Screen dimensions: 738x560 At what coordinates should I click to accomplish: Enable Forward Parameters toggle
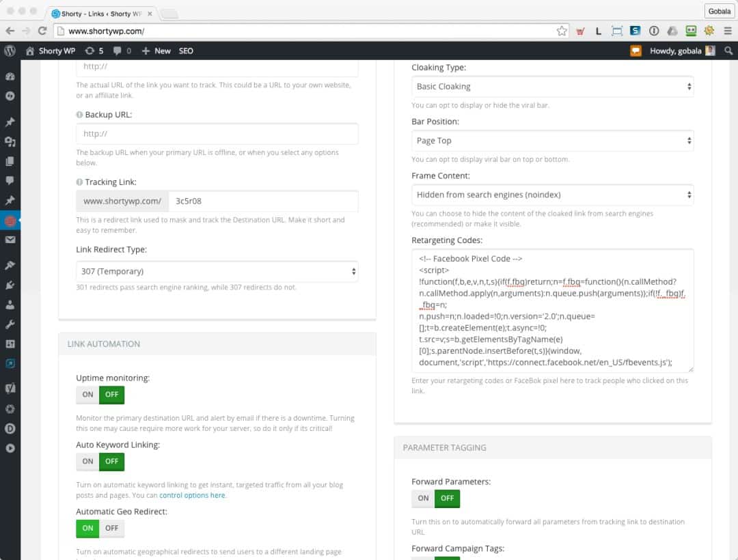[x=423, y=499]
